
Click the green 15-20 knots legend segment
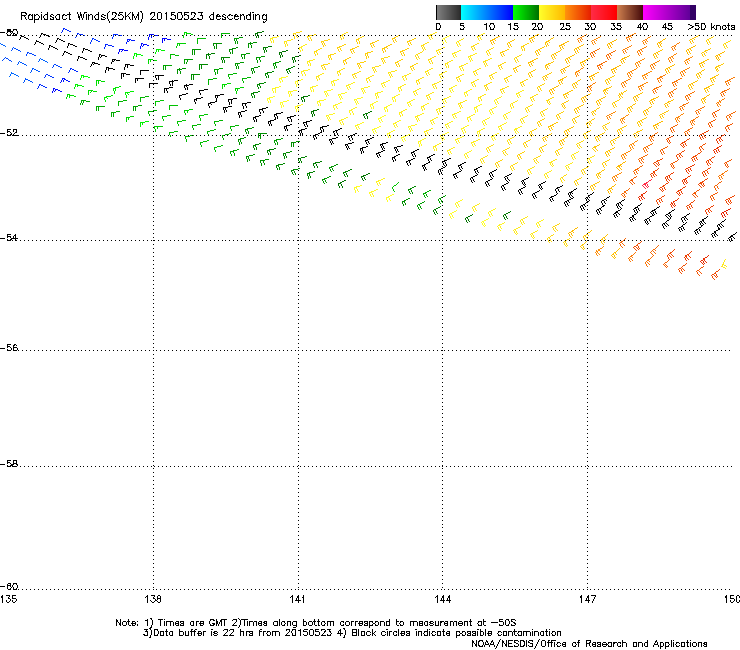526,12
